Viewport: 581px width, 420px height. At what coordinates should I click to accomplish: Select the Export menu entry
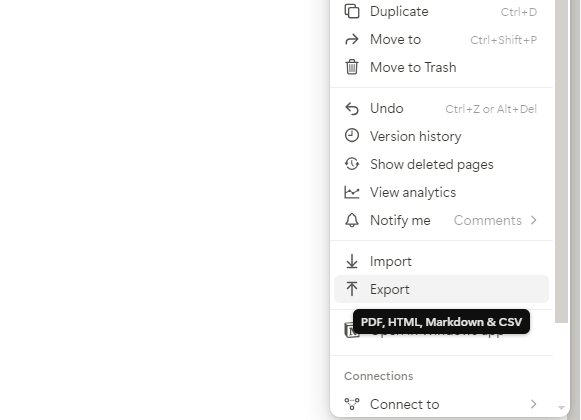[441, 289]
